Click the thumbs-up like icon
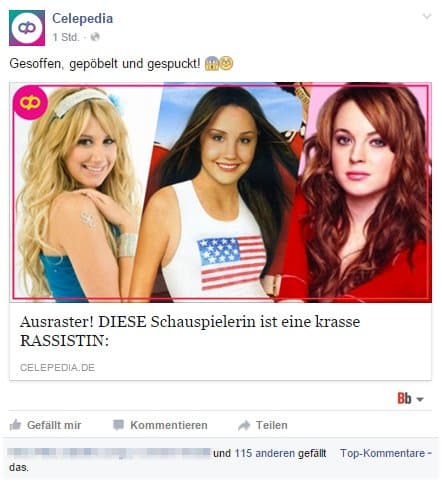 point(15,425)
